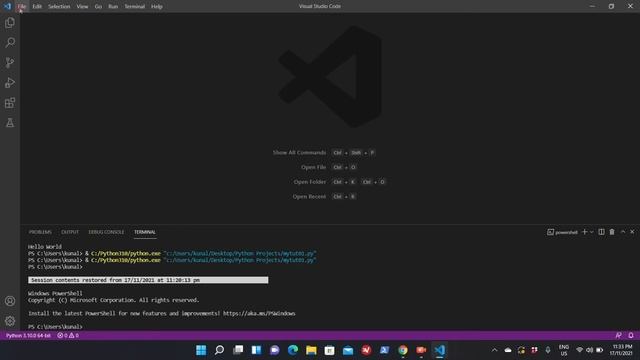The image size is (640, 360).
Task: Click the Open File shortcut hint
Action: pyautogui.click(x=329, y=167)
